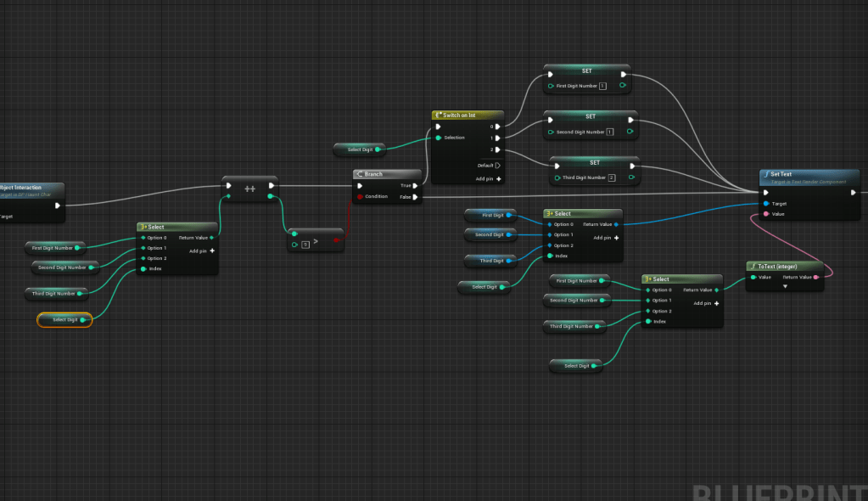Click the Branch True execution pin
Image resolution: width=868 pixels, height=501 pixels.
[415, 185]
